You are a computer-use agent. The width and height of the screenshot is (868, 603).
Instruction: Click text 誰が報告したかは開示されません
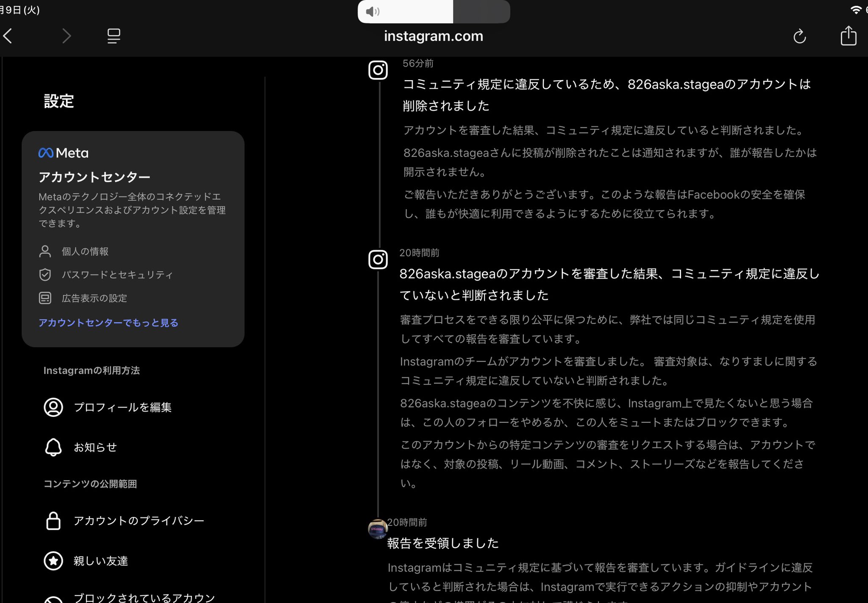click(x=610, y=162)
